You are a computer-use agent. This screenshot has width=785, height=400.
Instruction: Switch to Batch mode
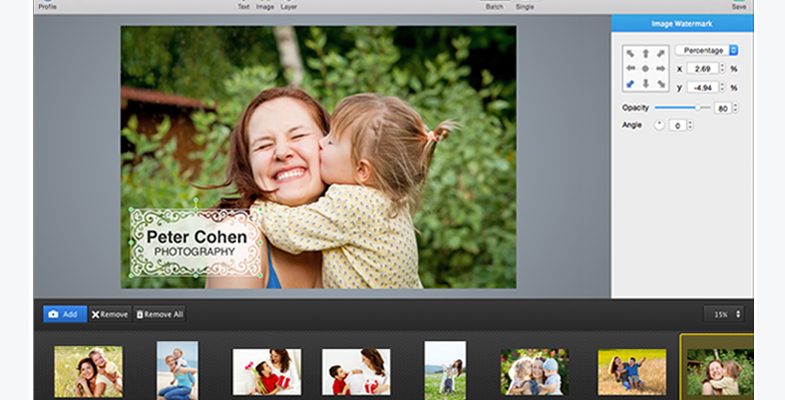(x=495, y=5)
